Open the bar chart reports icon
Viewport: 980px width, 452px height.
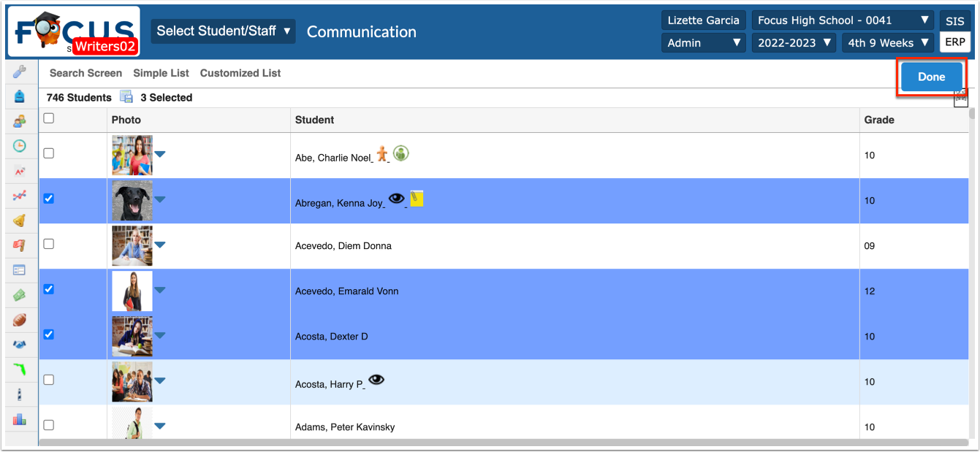[x=20, y=419]
